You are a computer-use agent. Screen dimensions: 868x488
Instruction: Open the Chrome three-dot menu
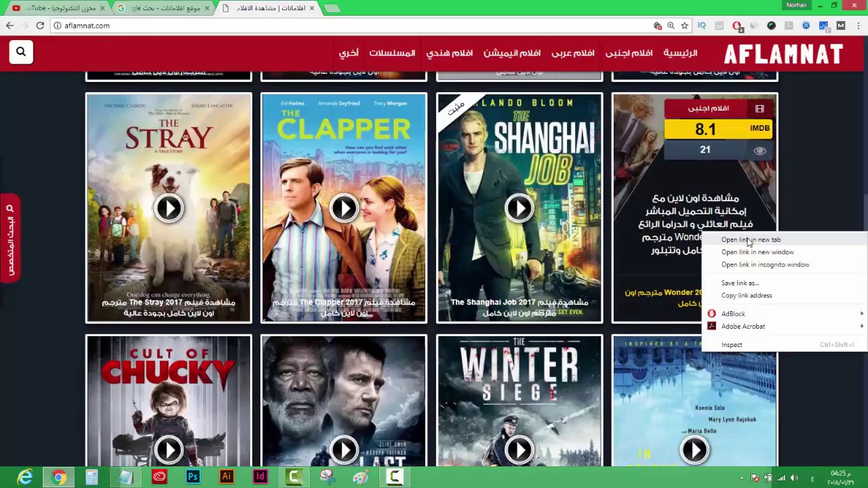coord(858,26)
